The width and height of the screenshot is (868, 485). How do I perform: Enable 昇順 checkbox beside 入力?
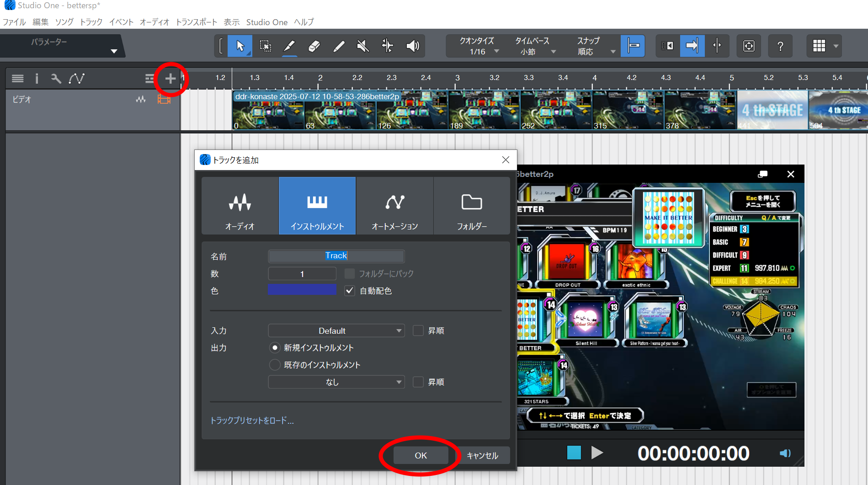click(418, 330)
